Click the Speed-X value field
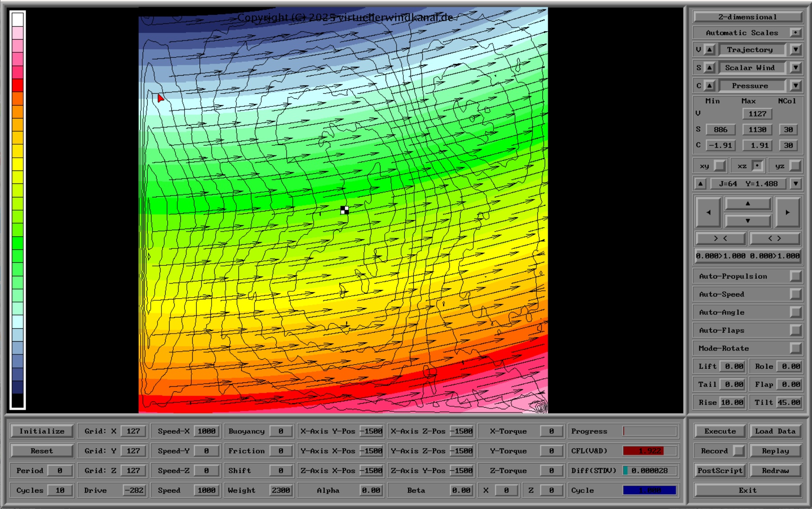Viewport: 812px width, 509px height. (207, 431)
